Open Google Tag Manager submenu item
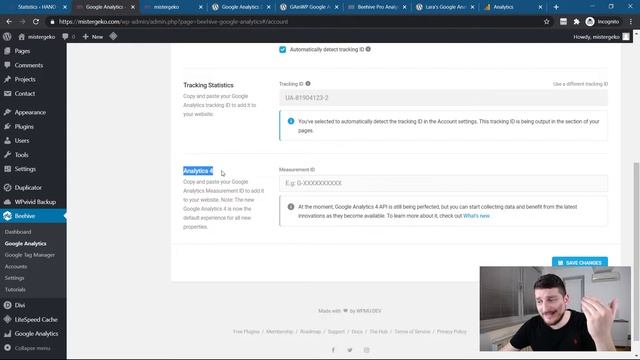Viewport: 640px width, 360px height. (30, 255)
